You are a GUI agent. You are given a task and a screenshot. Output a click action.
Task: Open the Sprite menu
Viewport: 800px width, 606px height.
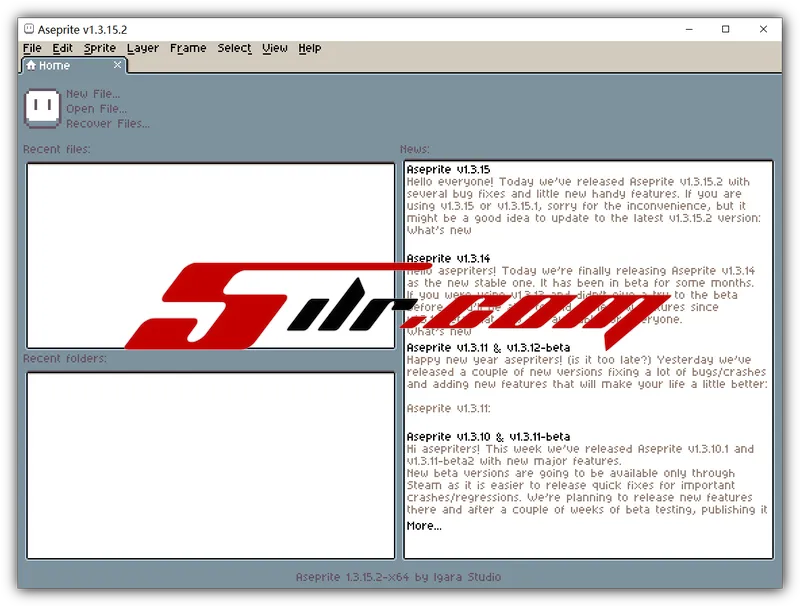[99, 48]
